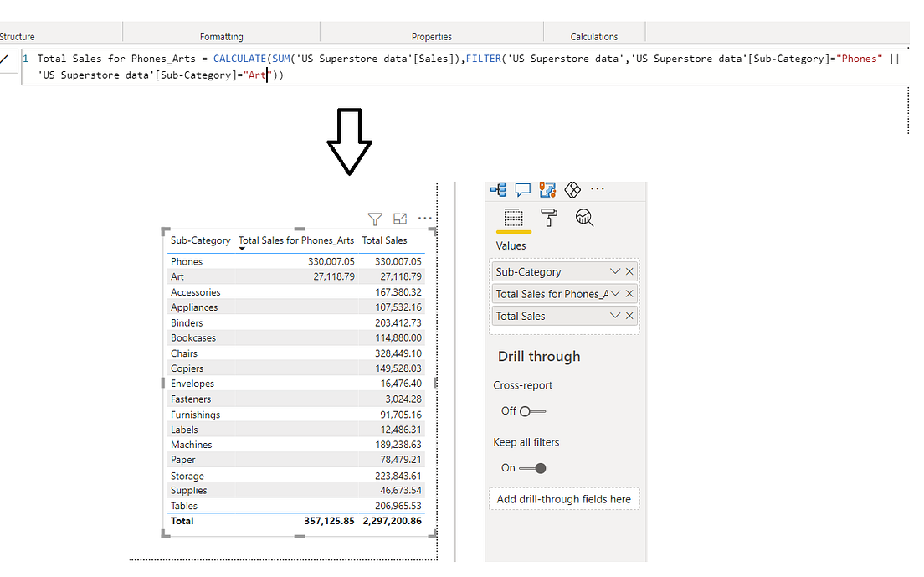Screen dimensions: 924x577
Task: Remove the Total Sales field with its X
Action: (x=629, y=316)
